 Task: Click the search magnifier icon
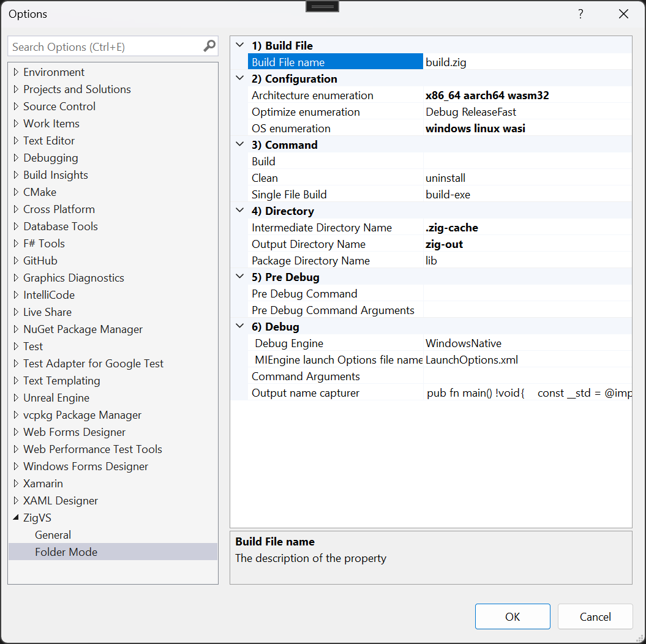pyautogui.click(x=209, y=46)
